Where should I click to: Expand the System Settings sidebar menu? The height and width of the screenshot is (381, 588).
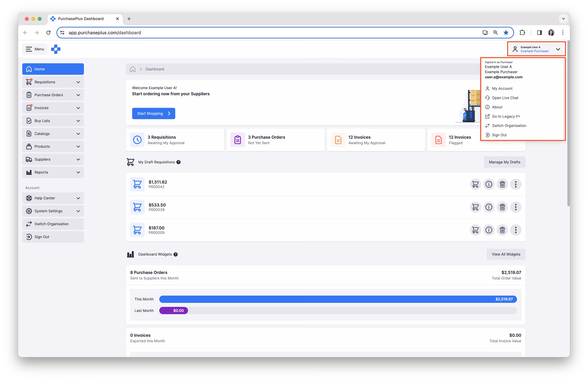tap(53, 211)
